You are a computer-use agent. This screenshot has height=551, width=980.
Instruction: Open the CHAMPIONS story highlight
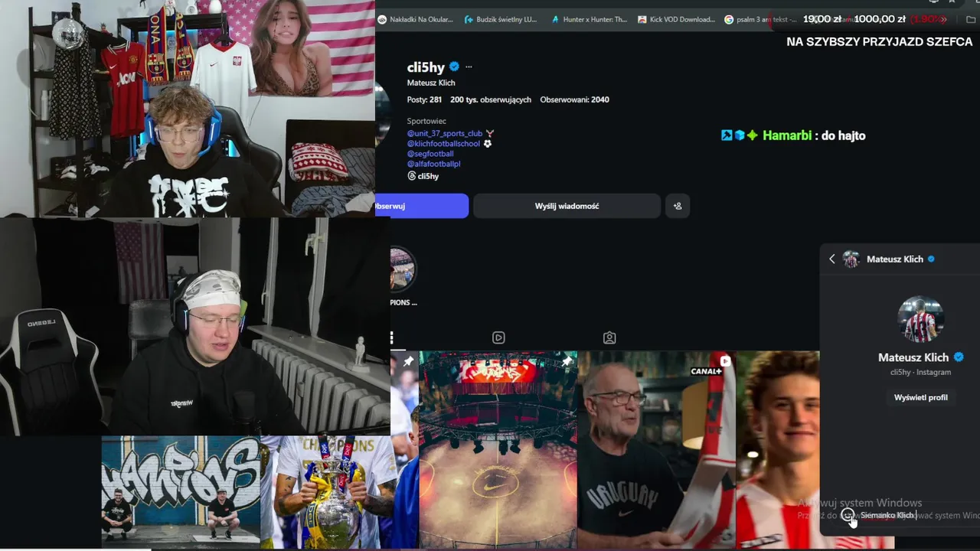402,275
